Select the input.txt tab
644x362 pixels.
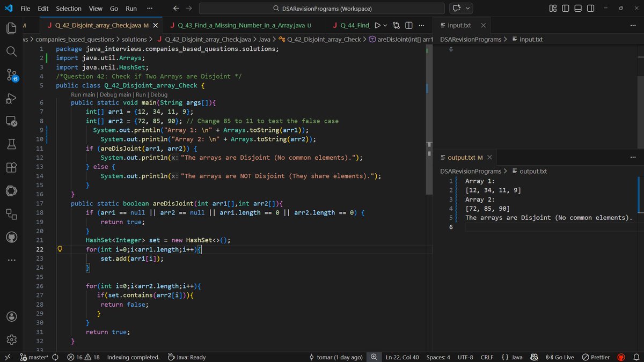(x=458, y=25)
